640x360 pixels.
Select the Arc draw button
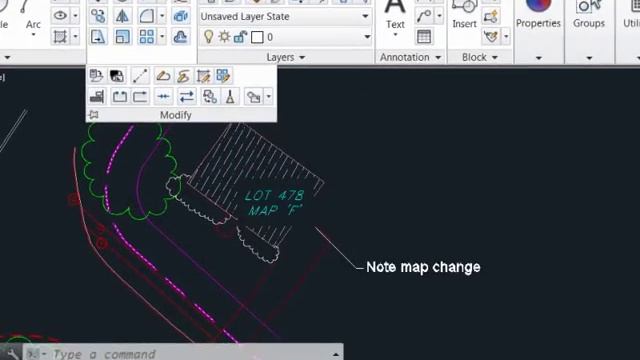(33, 15)
